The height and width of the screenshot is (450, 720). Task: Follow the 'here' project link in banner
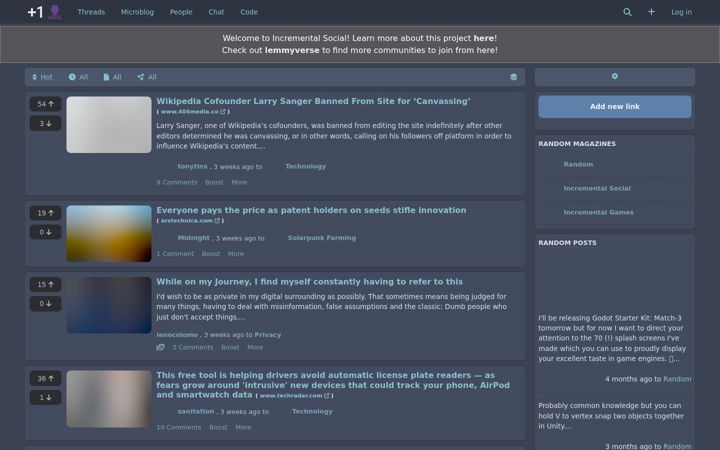(484, 38)
